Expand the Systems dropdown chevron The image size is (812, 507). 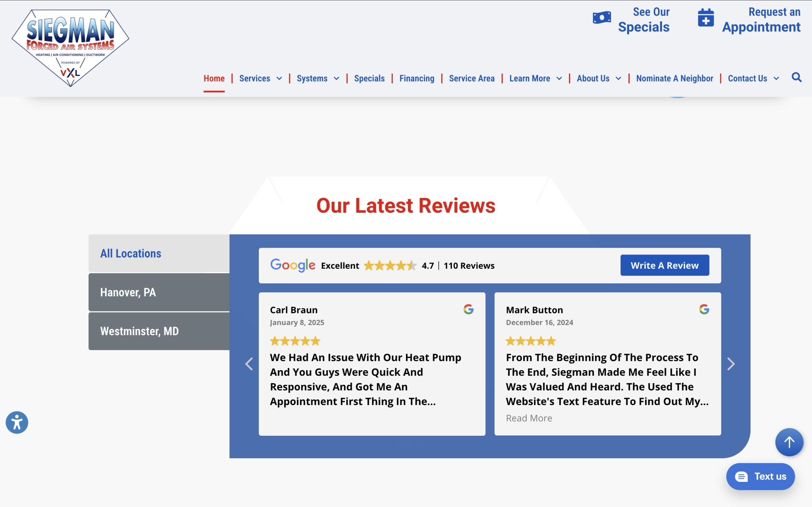click(x=336, y=79)
